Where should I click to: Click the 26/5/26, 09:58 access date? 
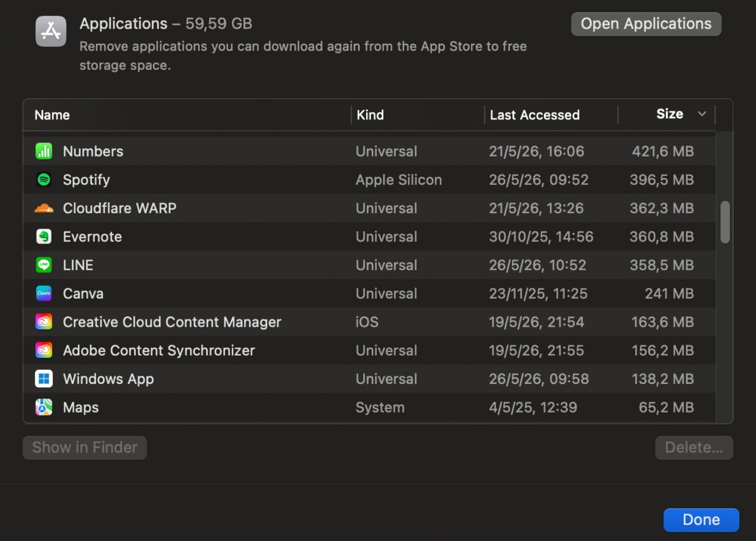pos(539,379)
